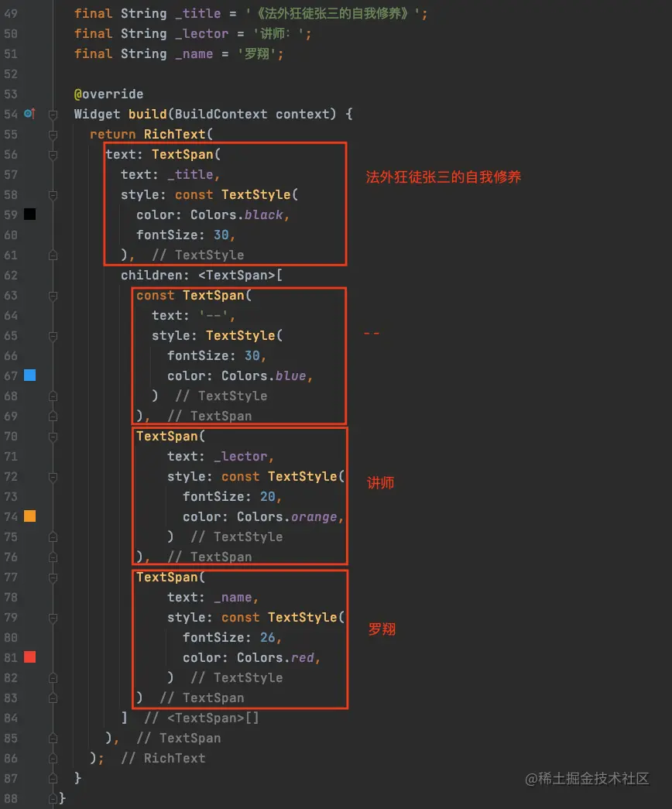Click the fold end marker on line 82
672x809 pixels.
53,678
